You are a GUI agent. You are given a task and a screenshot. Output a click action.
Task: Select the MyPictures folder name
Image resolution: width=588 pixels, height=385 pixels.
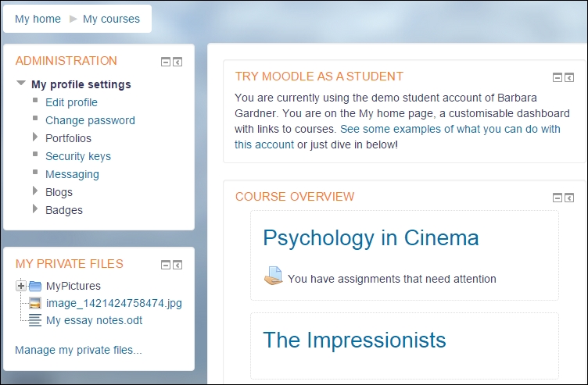[73, 286]
